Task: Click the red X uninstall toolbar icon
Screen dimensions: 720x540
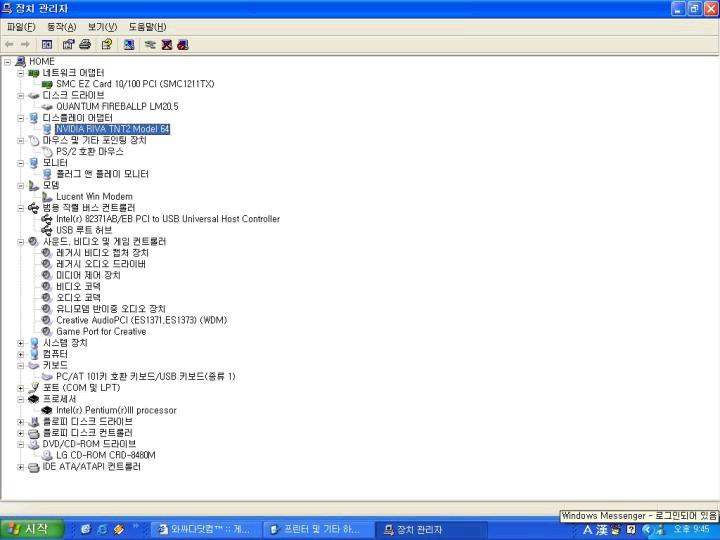Action: [x=167, y=45]
